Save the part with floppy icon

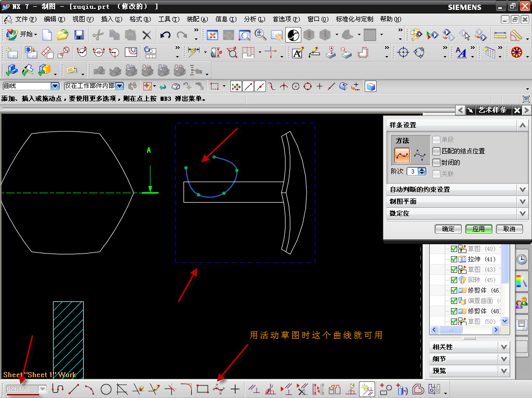coord(79,35)
